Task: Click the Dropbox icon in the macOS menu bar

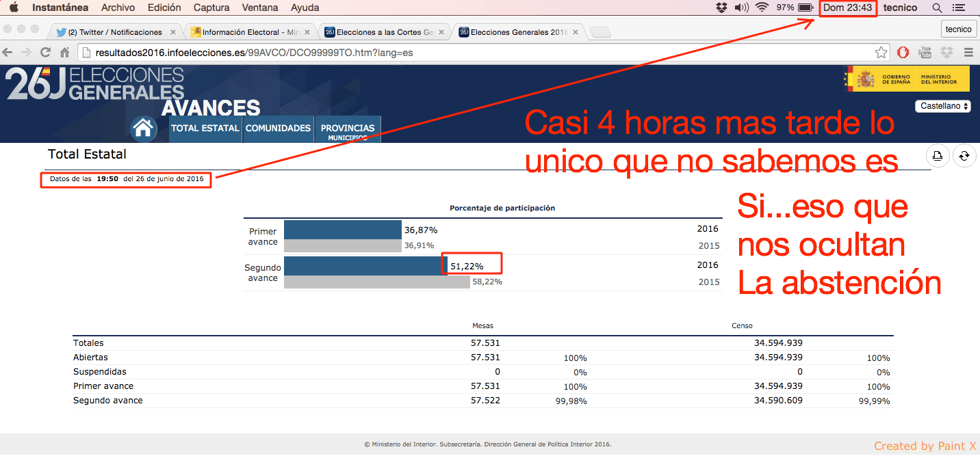Action: click(x=721, y=8)
